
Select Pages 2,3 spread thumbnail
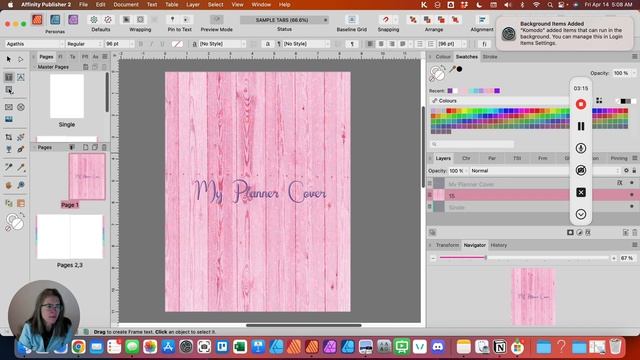[70, 237]
